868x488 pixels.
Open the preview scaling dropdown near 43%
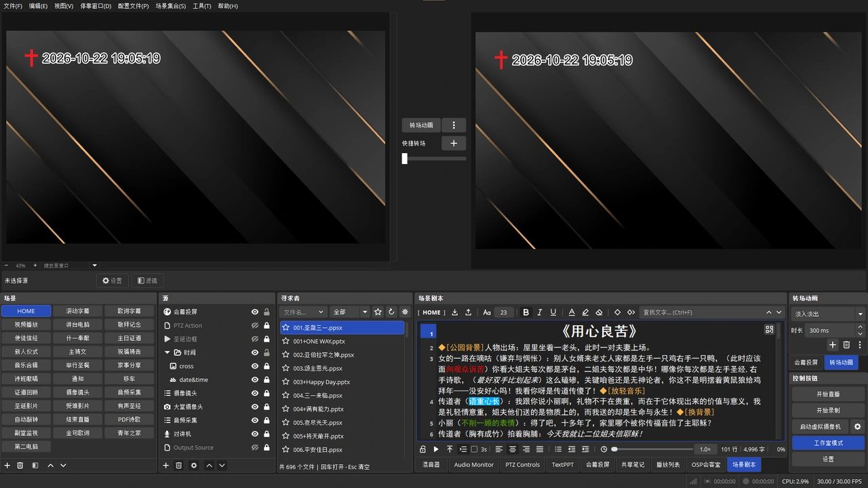95,265
